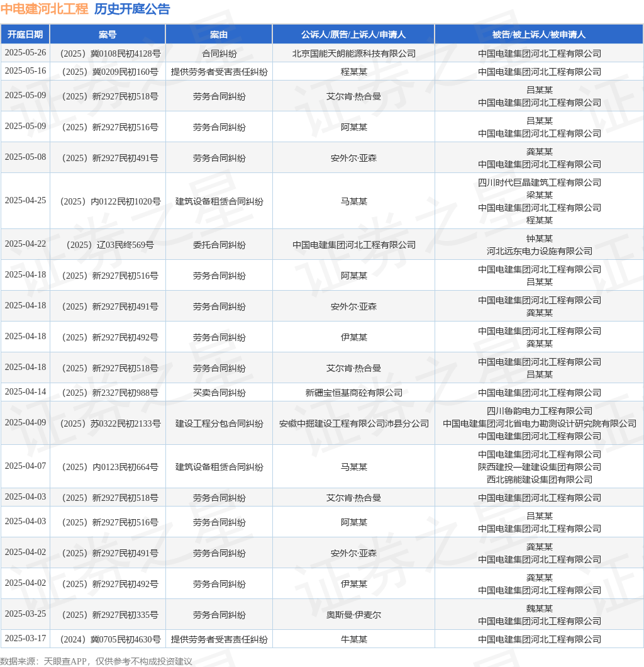644x667 pixels.
Task: Click cause 买卖合同纠纷
Action: [219, 393]
